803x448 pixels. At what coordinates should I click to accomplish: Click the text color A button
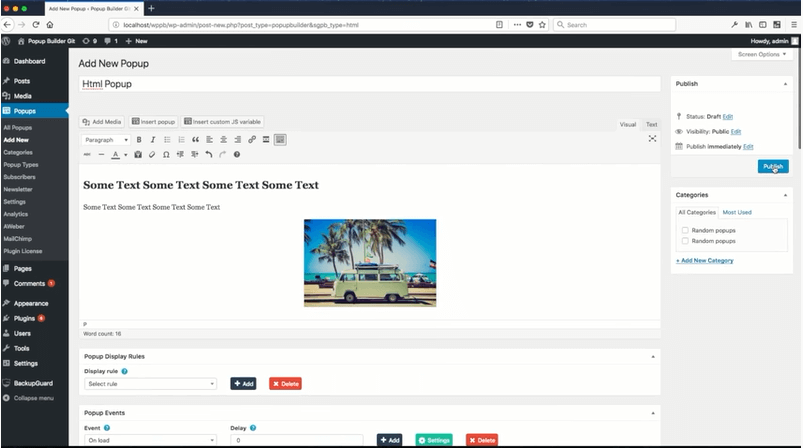(116, 155)
